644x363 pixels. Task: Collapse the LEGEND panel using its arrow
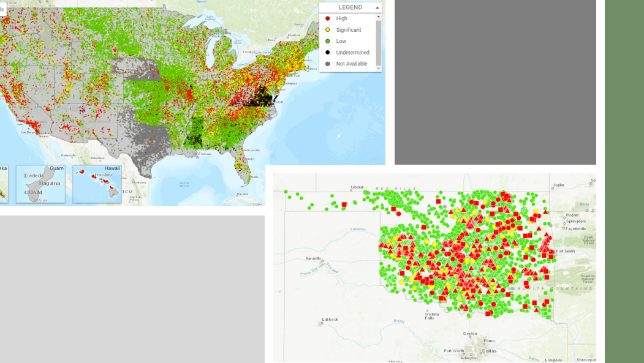(x=377, y=7)
